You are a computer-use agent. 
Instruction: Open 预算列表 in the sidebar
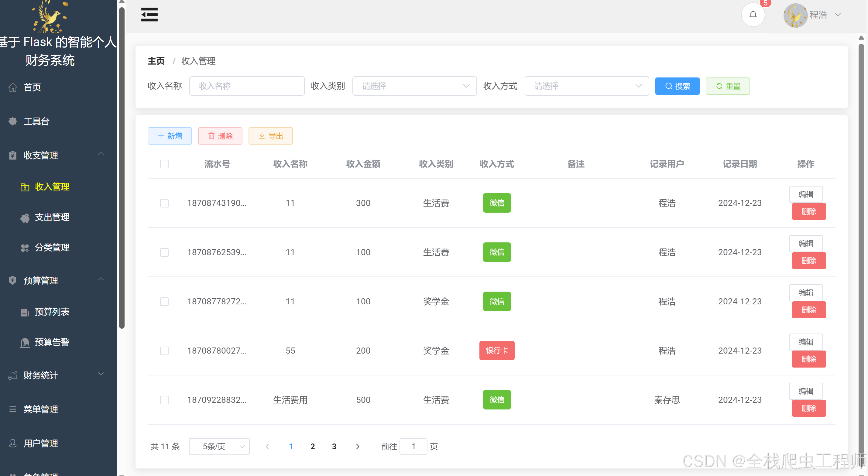point(52,312)
